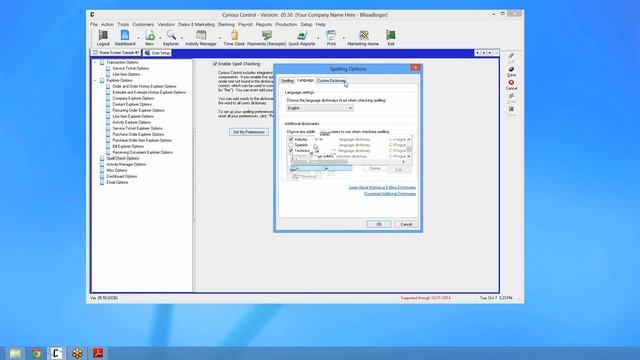Click the dictionaries list horizontal scrollbar
This screenshot has width=640, height=360.
click(x=349, y=162)
